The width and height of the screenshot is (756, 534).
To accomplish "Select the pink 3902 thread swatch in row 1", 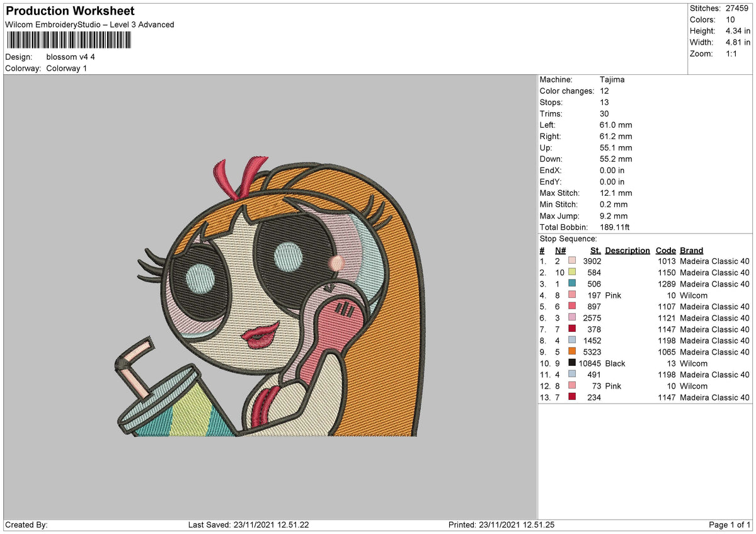I will pos(572,261).
